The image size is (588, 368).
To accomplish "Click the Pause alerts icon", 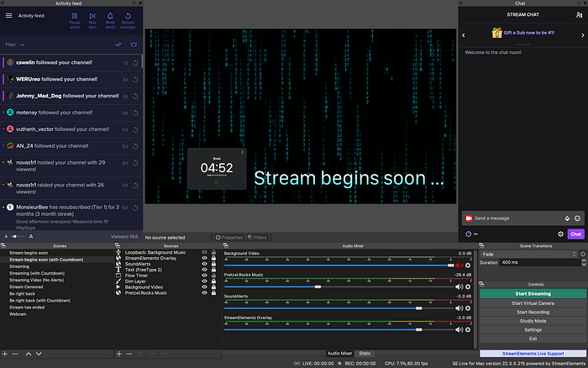I will pyautogui.click(x=75, y=16).
